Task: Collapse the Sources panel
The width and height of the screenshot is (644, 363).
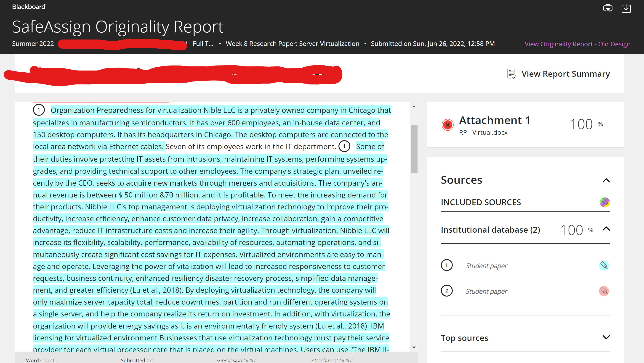Action: (x=606, y=180)
